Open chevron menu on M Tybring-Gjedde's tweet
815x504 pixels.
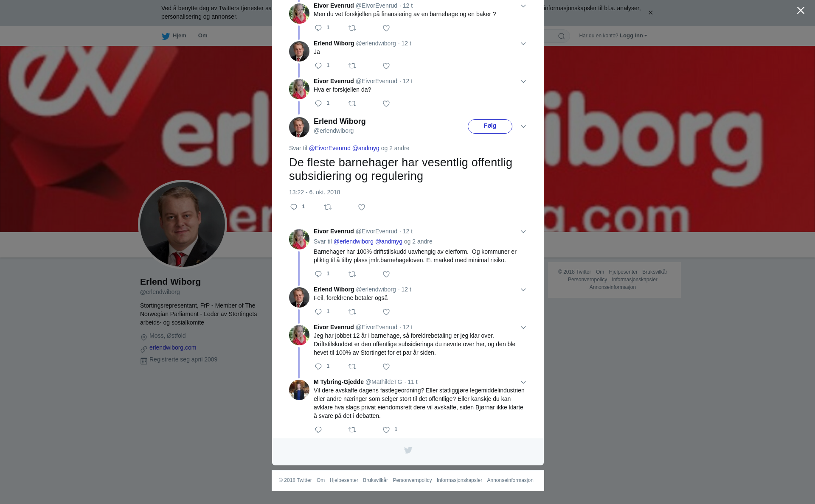pyautogui.click(x=523, y=382)
